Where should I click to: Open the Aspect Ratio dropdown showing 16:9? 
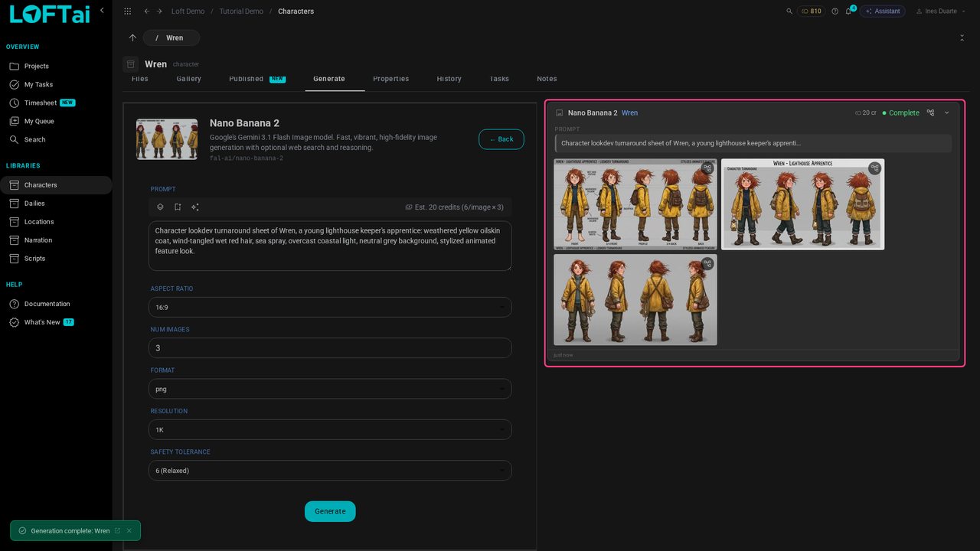330,307
